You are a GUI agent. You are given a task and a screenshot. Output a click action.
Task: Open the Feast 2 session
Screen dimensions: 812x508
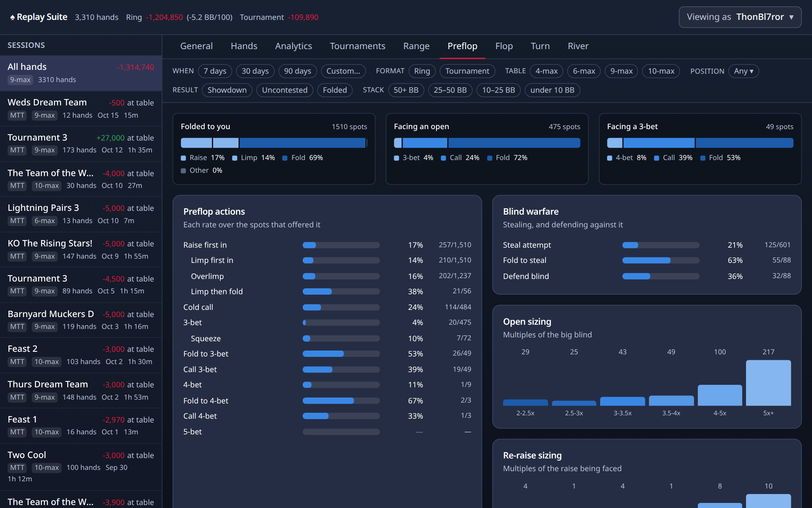coord(81,355)
